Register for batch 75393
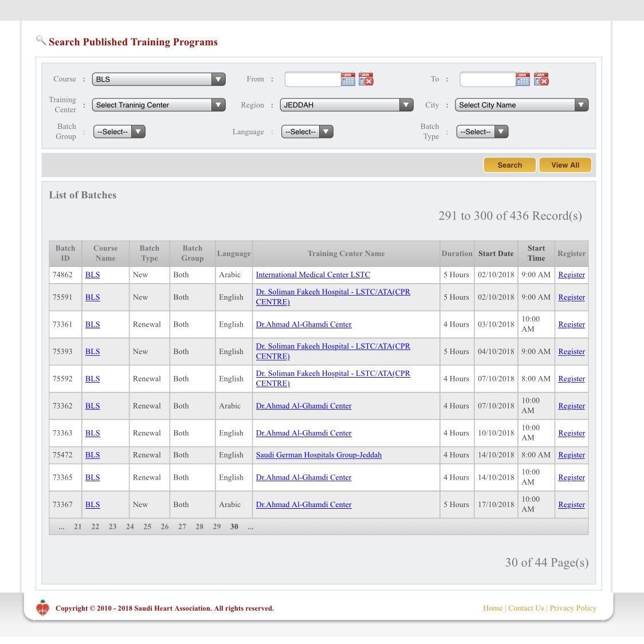644x644 pixels. (571, 352)
